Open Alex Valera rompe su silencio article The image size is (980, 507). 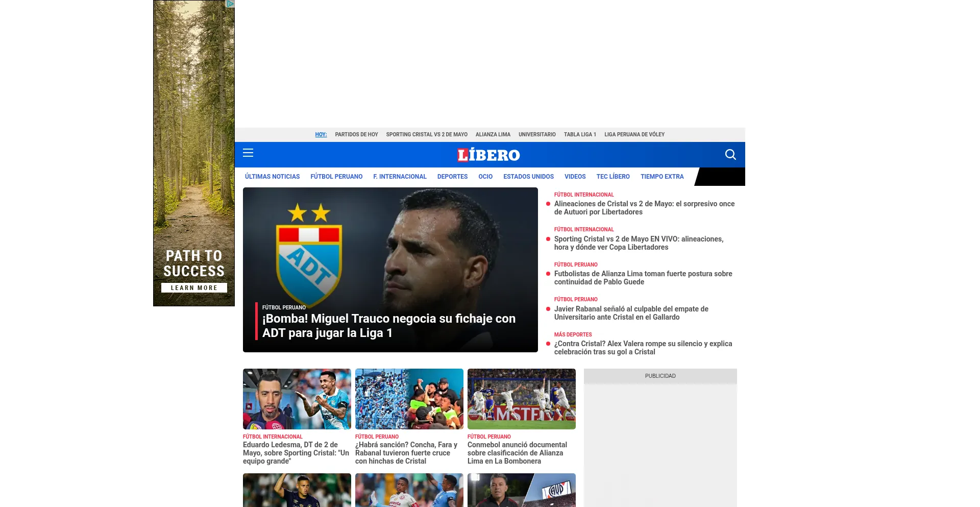[x=643, y=348]
